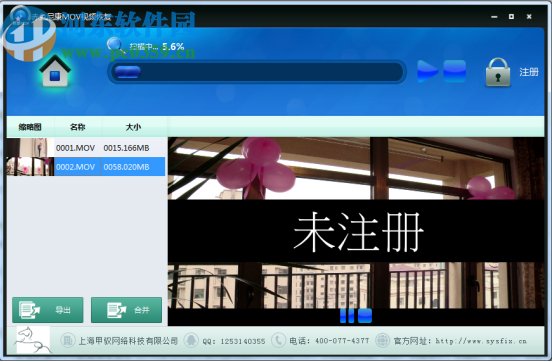Select the 0001.MOV thumbnail
Screen dimensions: 552x362
(30, 148)
